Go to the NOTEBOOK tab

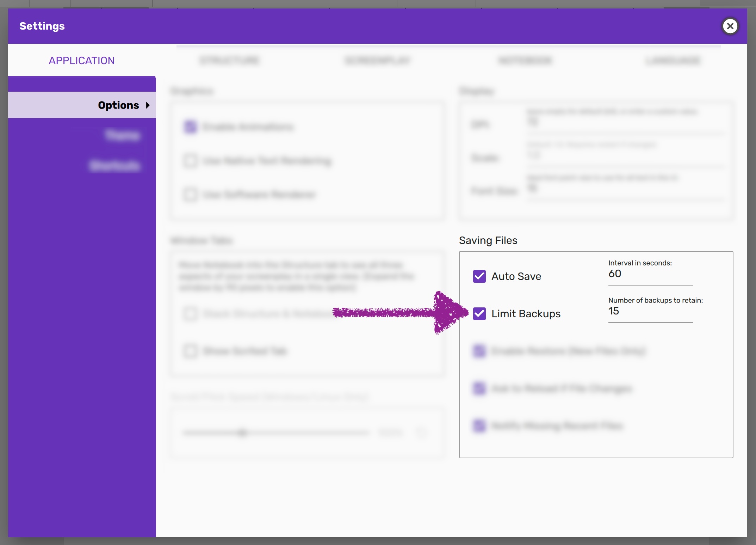(525, 61)
